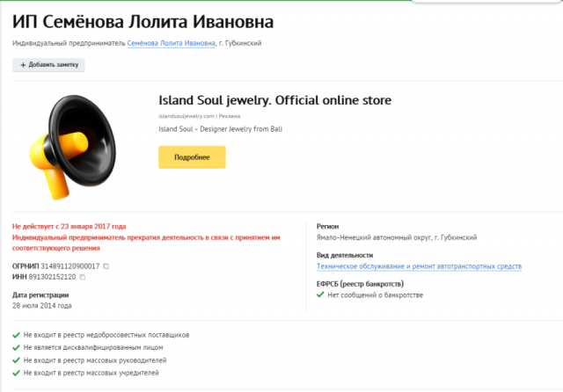Viewport: 563px width, 392px height.
Task: Click checkmark next to "реестр массовых руководителей"
Action: 17,361
